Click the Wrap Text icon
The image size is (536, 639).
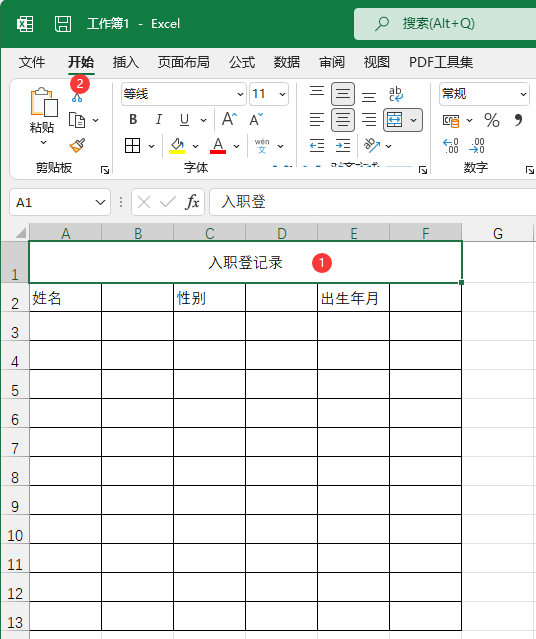396,94
